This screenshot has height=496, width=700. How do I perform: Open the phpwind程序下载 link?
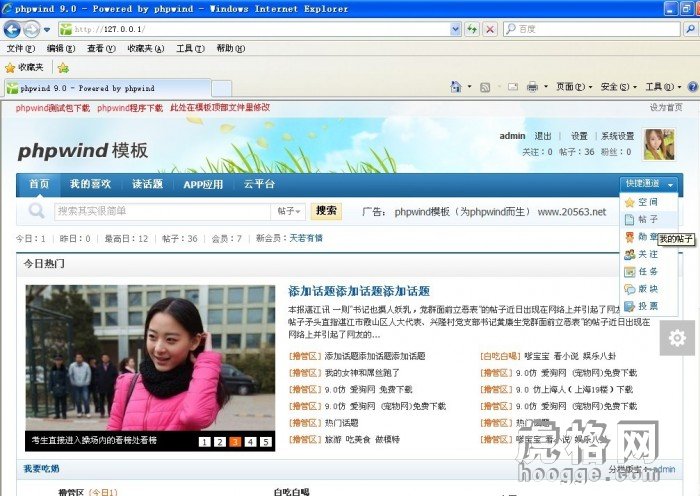pos(130,108)
